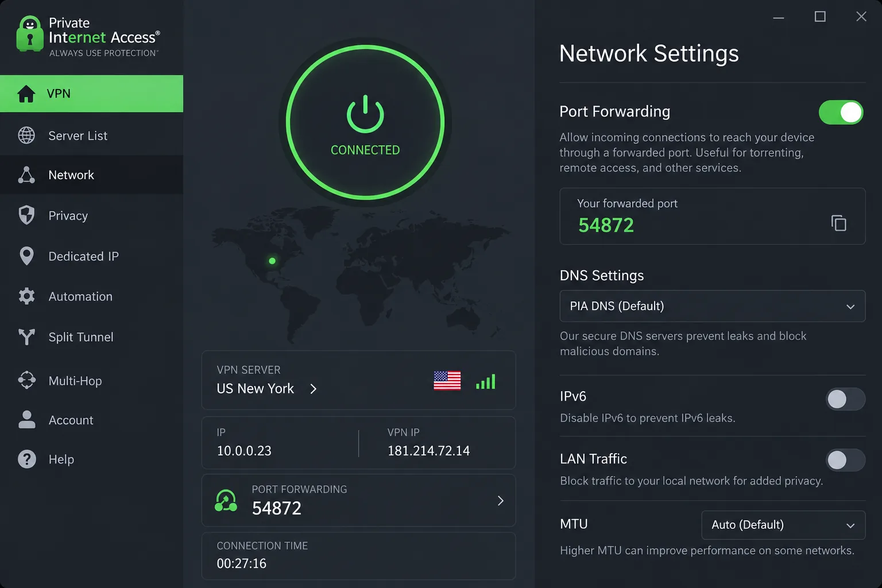Click the port forwarding card icon

[226, 500]
